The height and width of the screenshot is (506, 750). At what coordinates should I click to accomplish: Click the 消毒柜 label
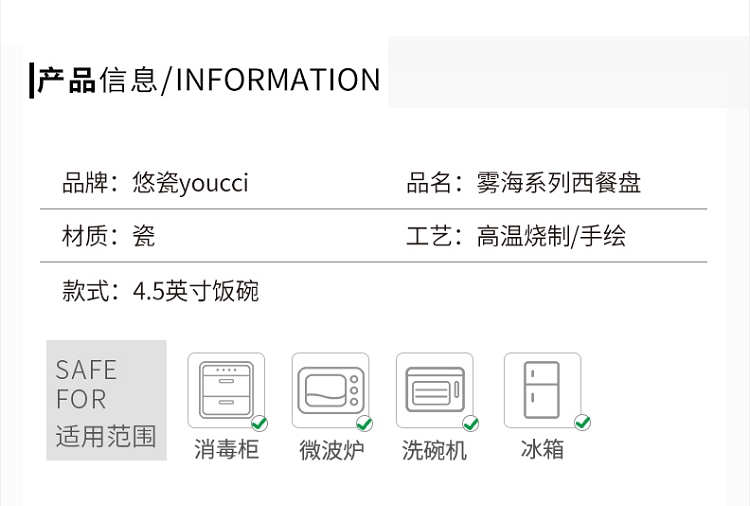[226, 450]
